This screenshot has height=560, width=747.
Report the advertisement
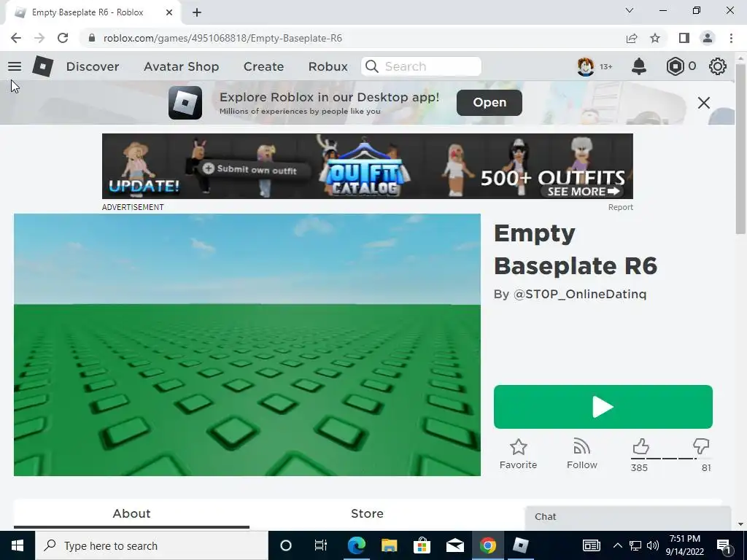pos(620,207)
